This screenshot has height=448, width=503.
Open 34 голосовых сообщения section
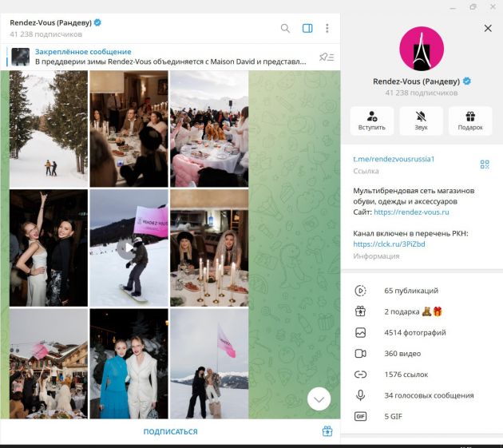428,395
